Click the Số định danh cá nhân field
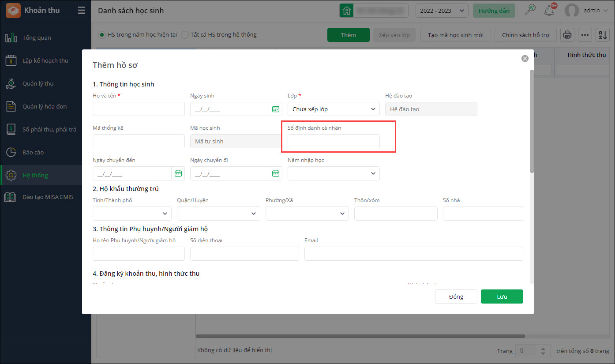615x364 pixels. [x=333, y=141]
